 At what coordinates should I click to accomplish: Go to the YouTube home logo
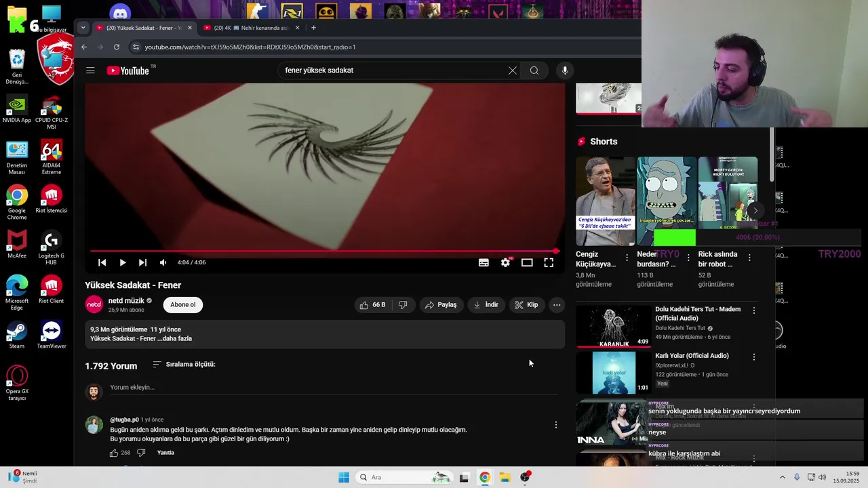point(128,70)
